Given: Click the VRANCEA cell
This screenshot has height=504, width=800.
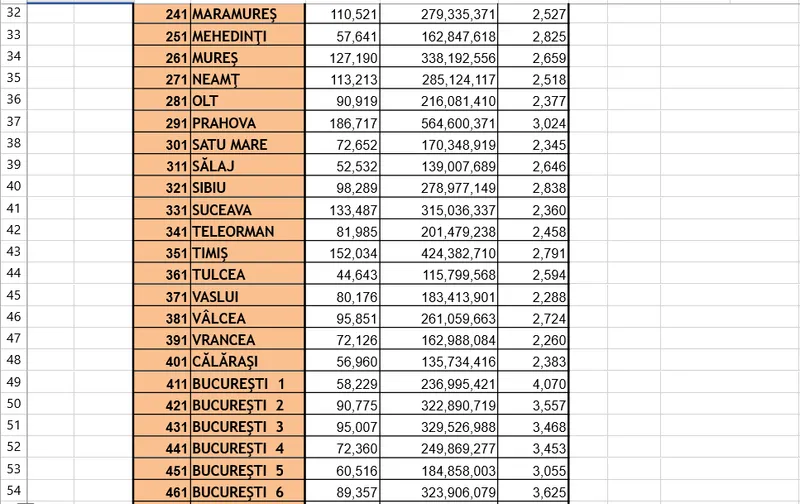Looking at the screenshot, I should (x=242, y=339).
